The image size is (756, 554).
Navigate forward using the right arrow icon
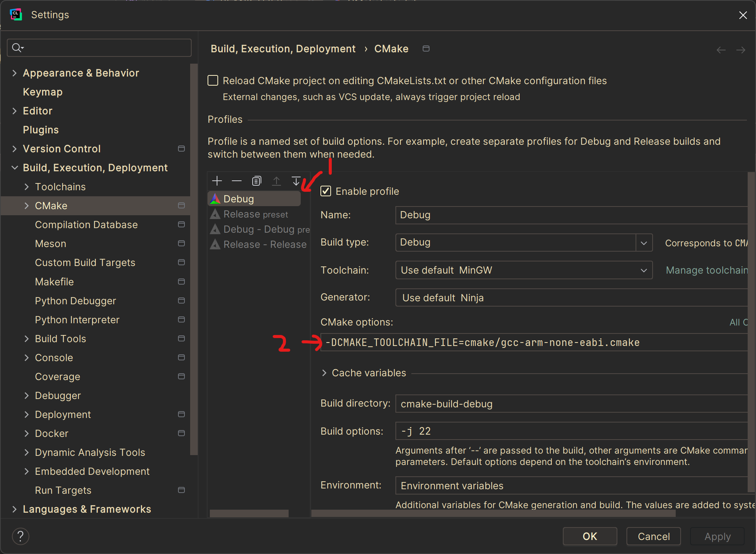coord(741,49)
